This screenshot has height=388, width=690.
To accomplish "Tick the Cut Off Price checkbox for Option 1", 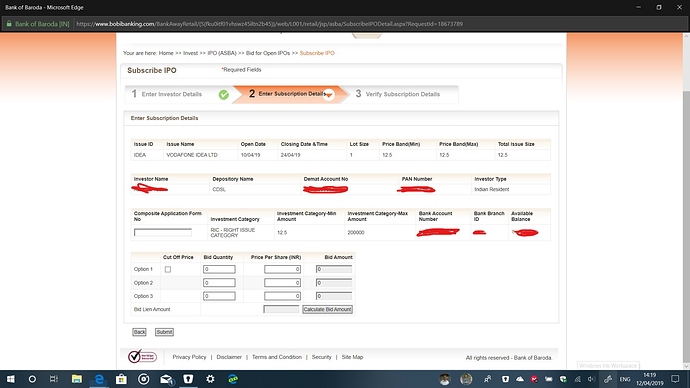I will [168, 269].
